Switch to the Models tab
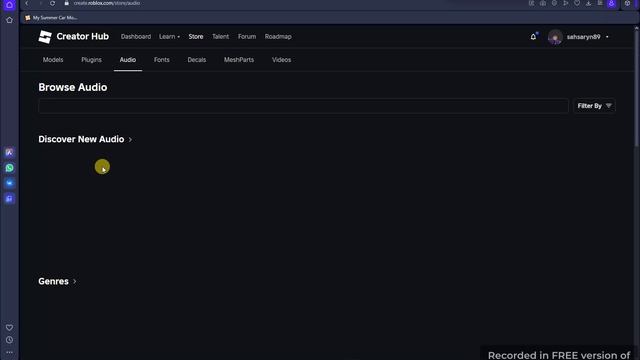 [53, 60]
